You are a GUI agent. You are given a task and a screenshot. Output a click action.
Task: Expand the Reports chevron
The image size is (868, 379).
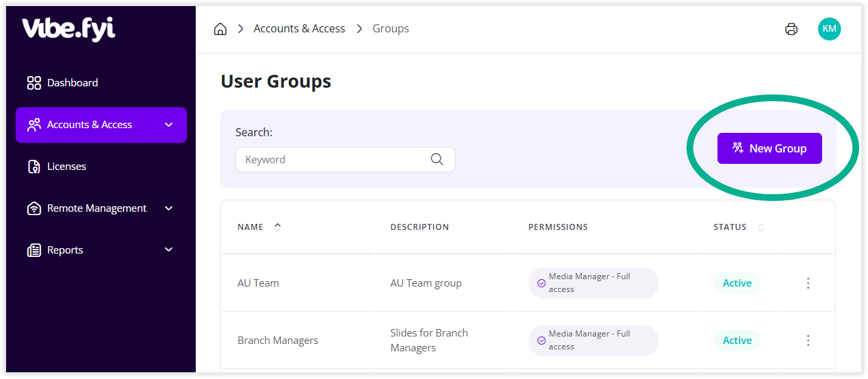(x=169, y=250)
